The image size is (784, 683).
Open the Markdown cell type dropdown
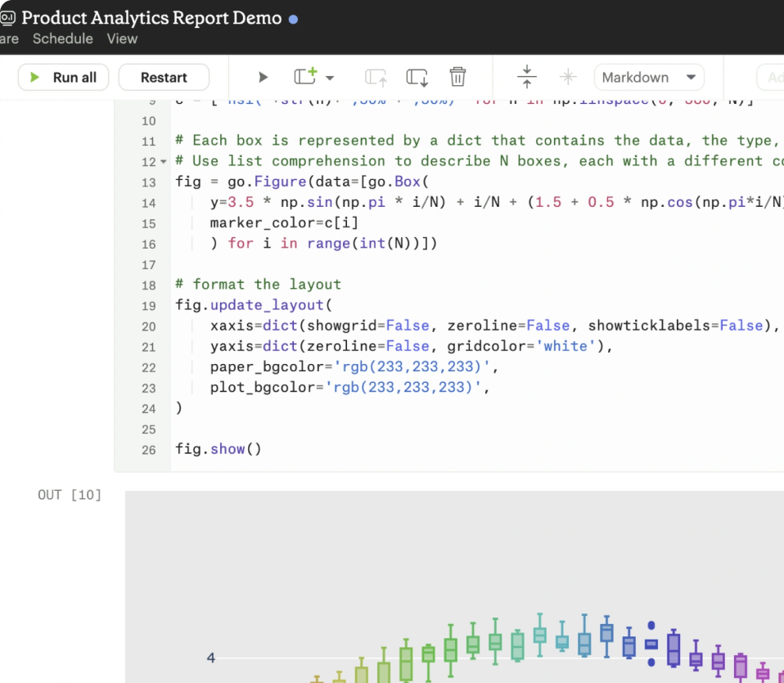(x=649, y=78)
